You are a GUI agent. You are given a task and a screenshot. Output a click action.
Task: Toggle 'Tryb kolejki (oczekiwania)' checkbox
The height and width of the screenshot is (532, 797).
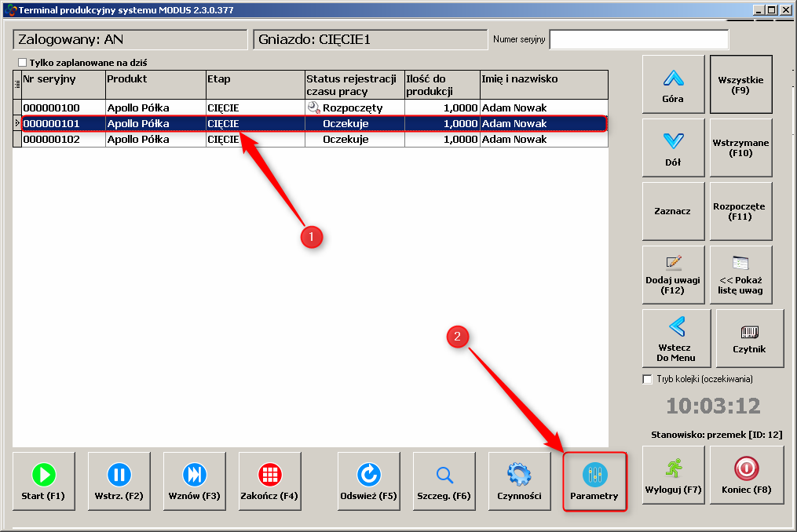(648, 379)
